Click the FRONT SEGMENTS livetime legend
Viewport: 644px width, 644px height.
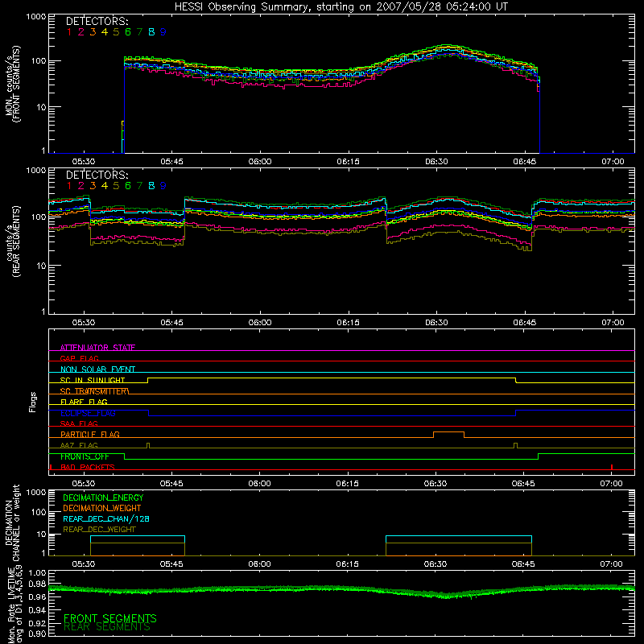(110, 618)
